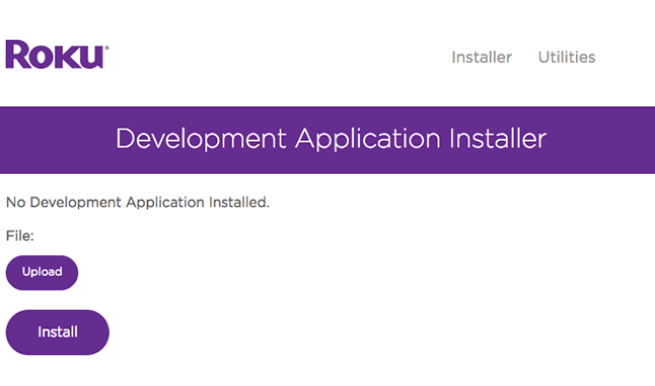The width and height of the screenshot is (655, 386).
Task: Click the letter R in Roku logo
Action: tap(18, 54)
